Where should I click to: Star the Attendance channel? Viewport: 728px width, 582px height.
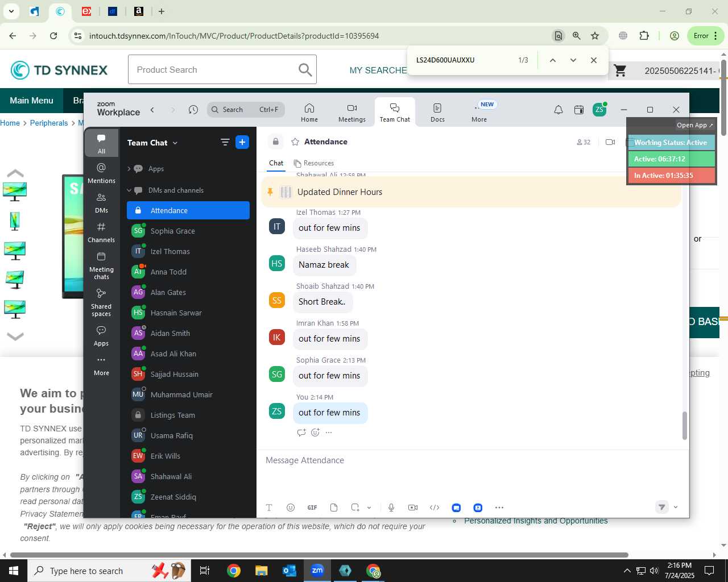click(x=295, y=142)
